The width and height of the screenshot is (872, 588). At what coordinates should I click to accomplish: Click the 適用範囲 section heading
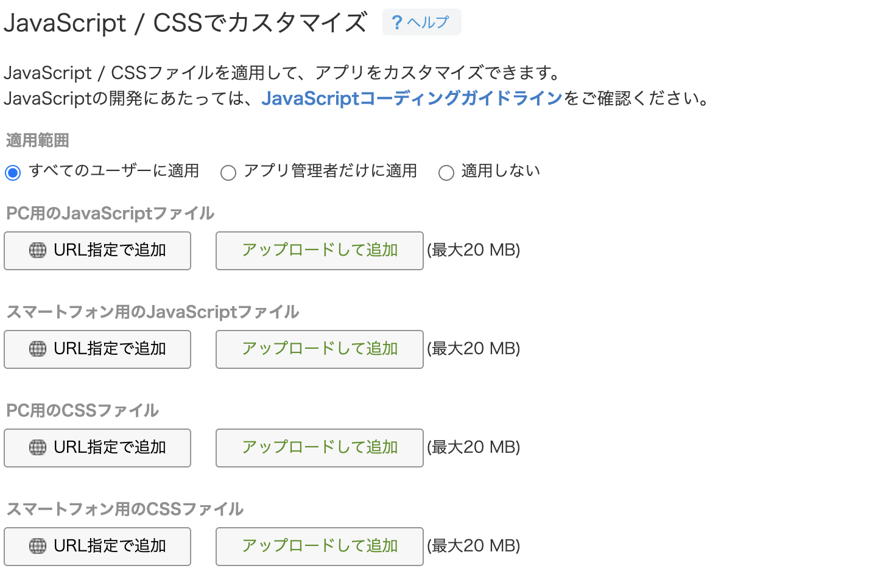[x=37, y=140]
